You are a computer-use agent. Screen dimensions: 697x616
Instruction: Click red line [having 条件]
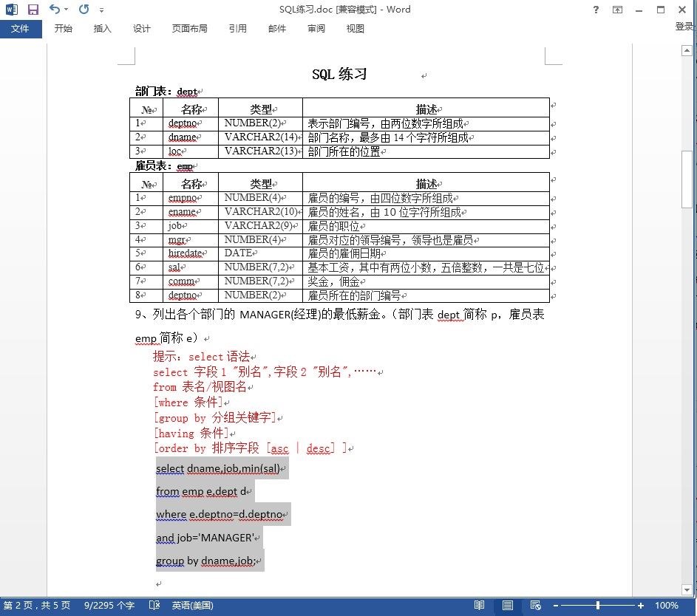191,433
